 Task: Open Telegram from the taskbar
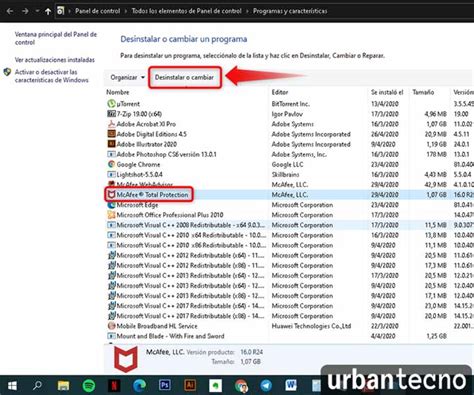click(x=266, y=386)
